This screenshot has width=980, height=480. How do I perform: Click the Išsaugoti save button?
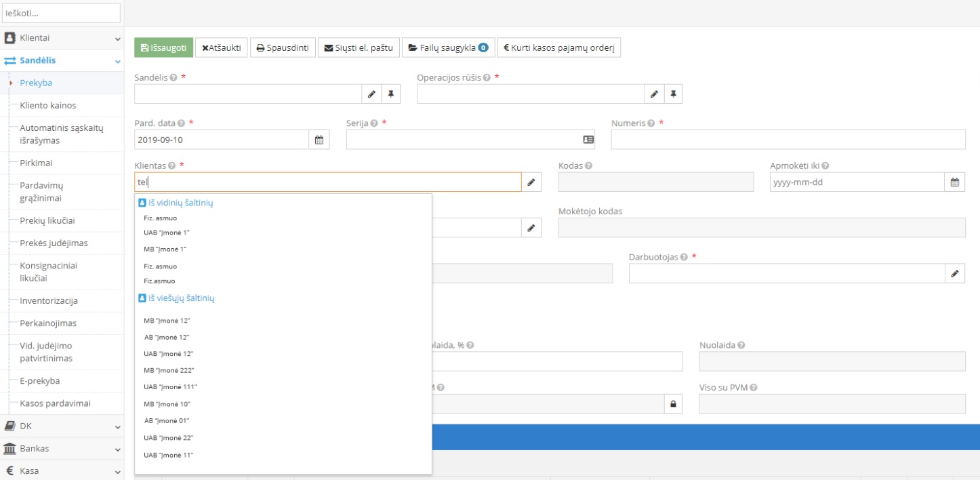[x=164, y=48]
